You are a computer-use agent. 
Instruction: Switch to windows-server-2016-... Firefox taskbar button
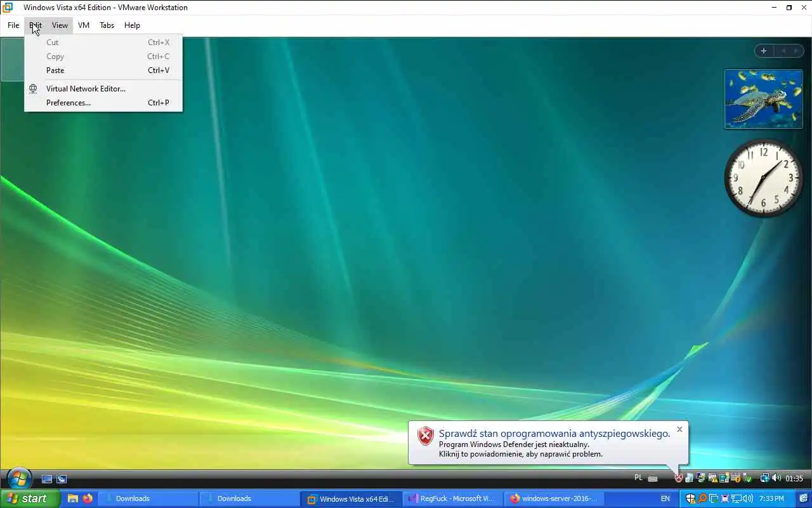(x=555, y=498)
